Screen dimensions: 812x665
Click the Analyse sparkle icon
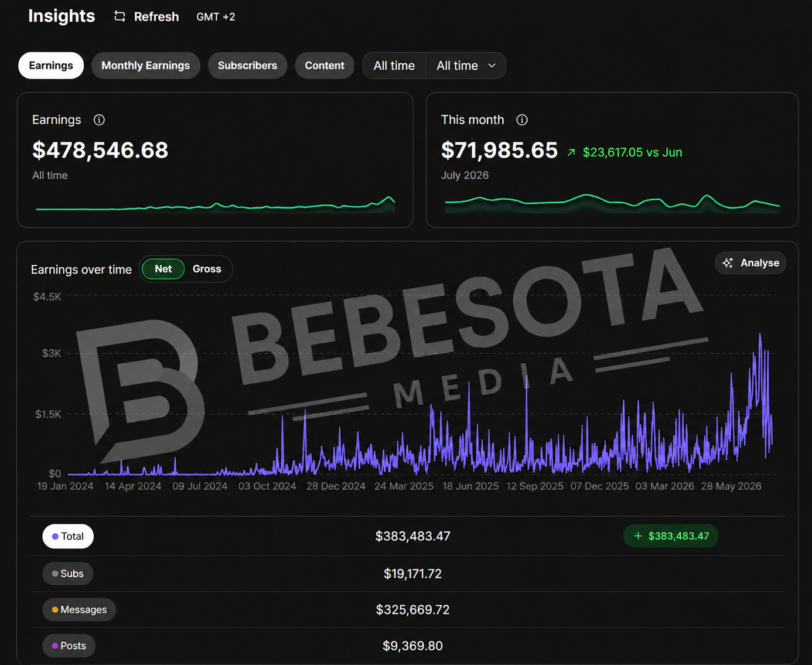728,263
